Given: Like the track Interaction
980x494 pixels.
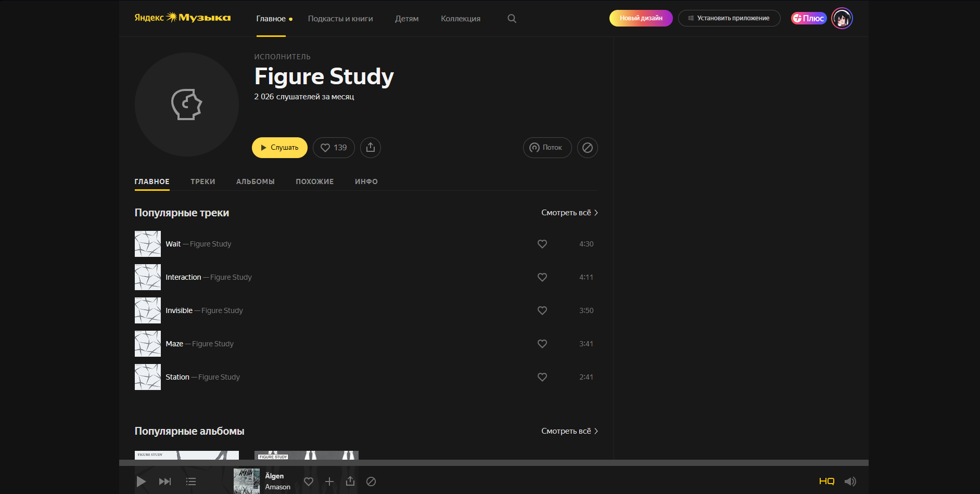Looking at the screenshot, I should pyautogui.click(x=542, y=277).
